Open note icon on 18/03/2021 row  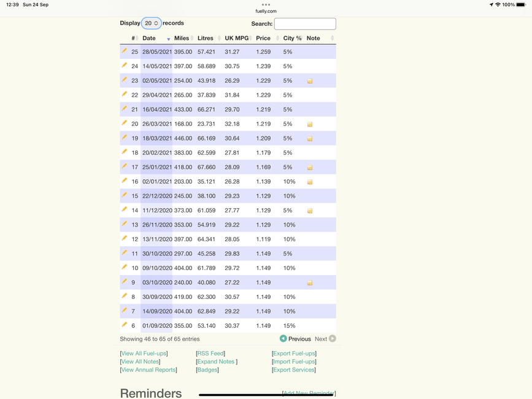[x=310, y=139]
